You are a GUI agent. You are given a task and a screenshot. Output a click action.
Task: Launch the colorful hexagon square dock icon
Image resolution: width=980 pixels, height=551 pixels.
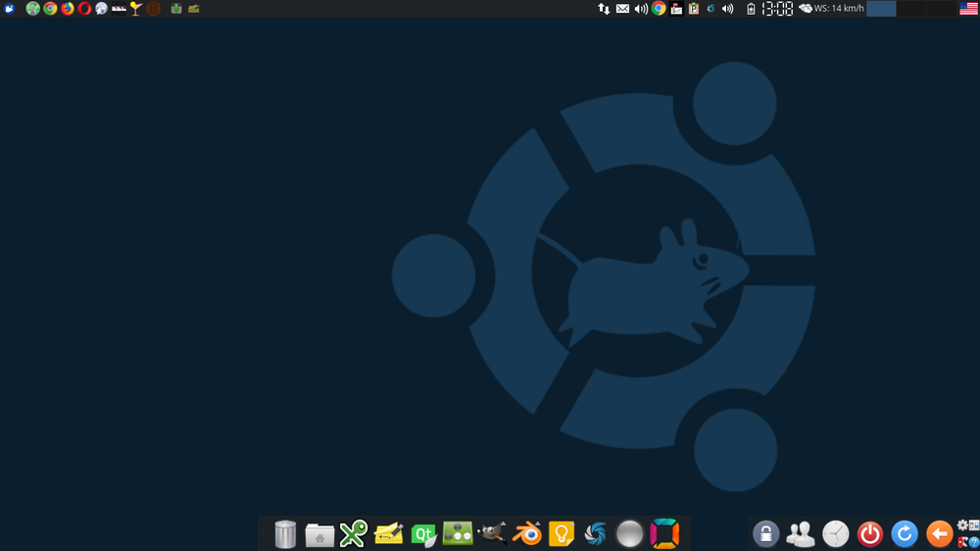coord(664,534)
